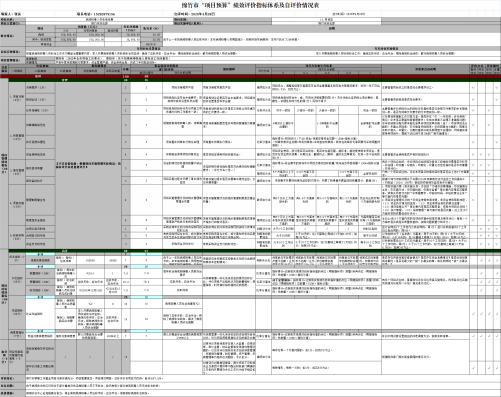The image size is (501, 397).
Task: Select the upper dark green subtotal band
Action: coord(255,80)
